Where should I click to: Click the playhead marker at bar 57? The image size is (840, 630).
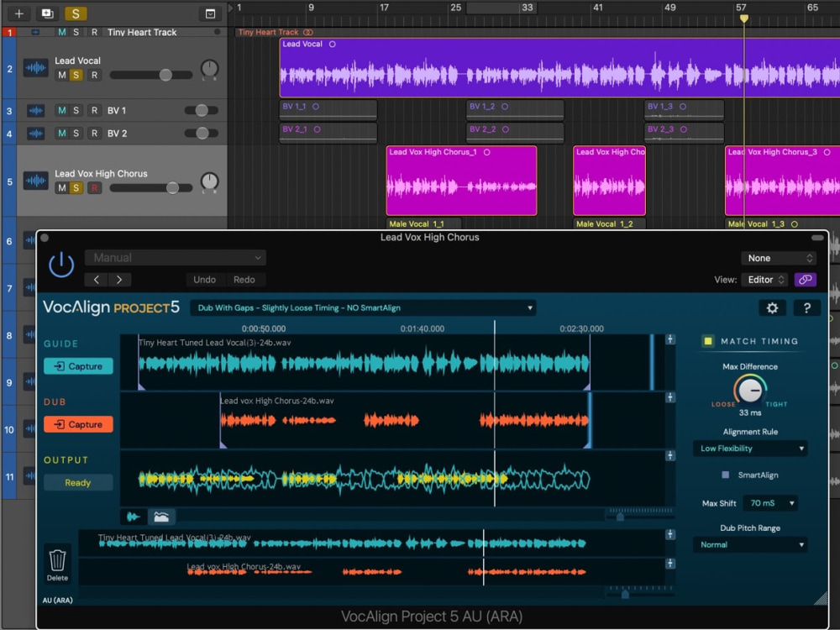[743, 18]
